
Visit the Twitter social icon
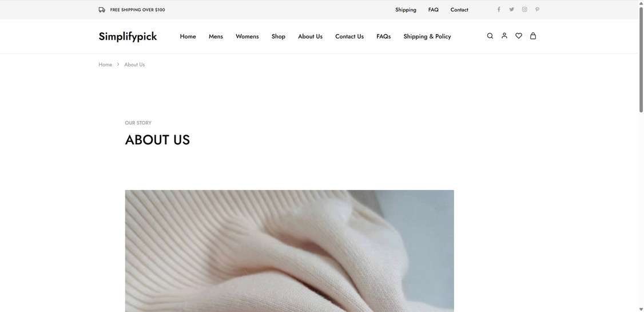point(512,10)
